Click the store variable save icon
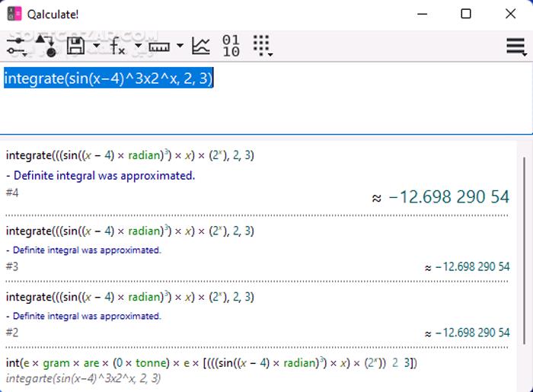Screen dimensions: 533x392 [76, 46]
